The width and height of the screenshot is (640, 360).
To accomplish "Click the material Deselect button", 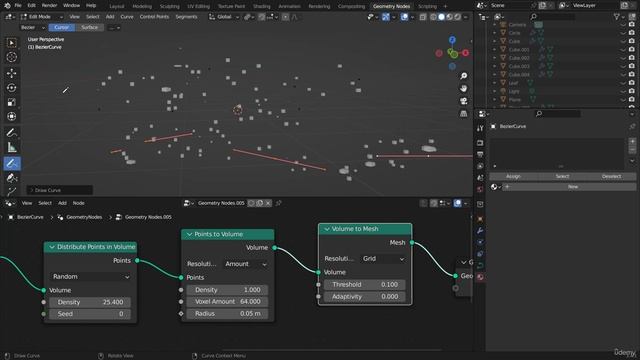I will pos(611,176).
